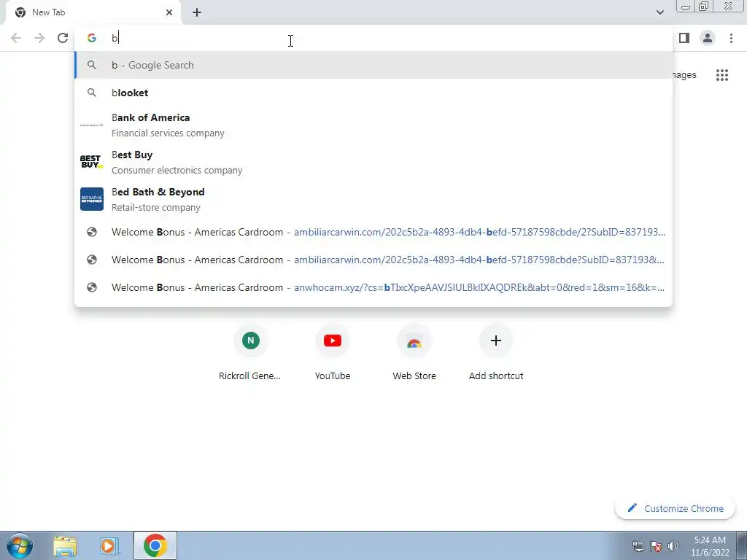Open the Rickroll Gene... shortcut
The image size is (747, 560).
coord(250,354)
